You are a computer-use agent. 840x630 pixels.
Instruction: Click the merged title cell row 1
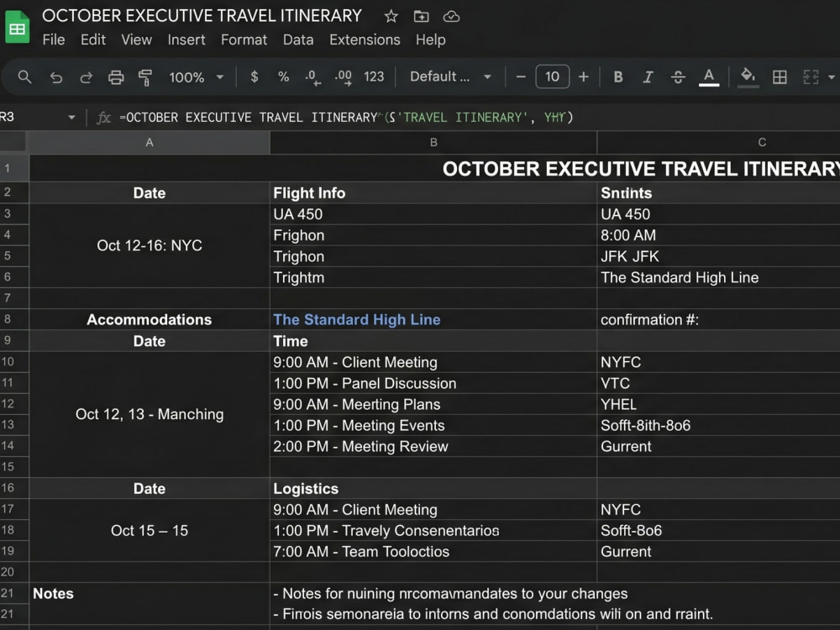[x=434, y=168]
